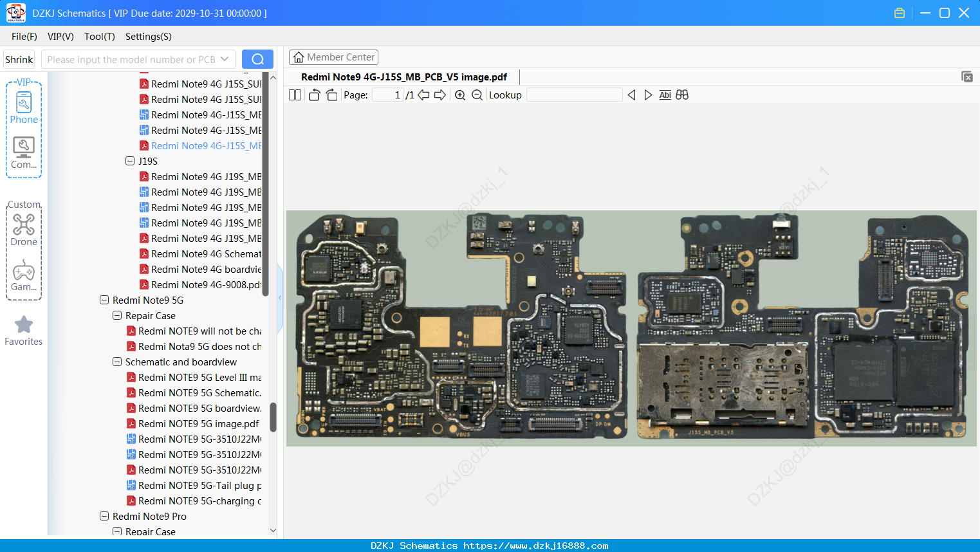Open the Settings(S) menu
Screen dimensions: 980x552
pos(149,37)
